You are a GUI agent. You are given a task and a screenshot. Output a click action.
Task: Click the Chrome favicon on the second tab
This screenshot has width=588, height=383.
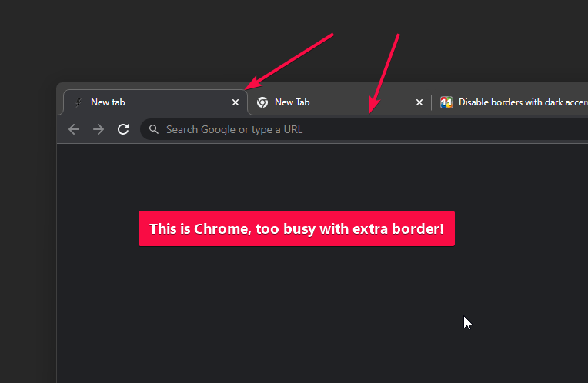pos(262,102)
